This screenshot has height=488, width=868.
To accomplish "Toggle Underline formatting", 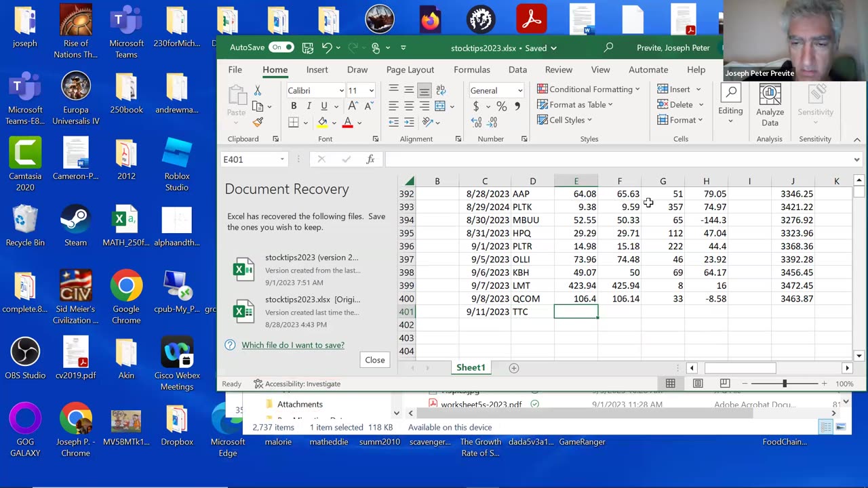I will click(324, 106).
